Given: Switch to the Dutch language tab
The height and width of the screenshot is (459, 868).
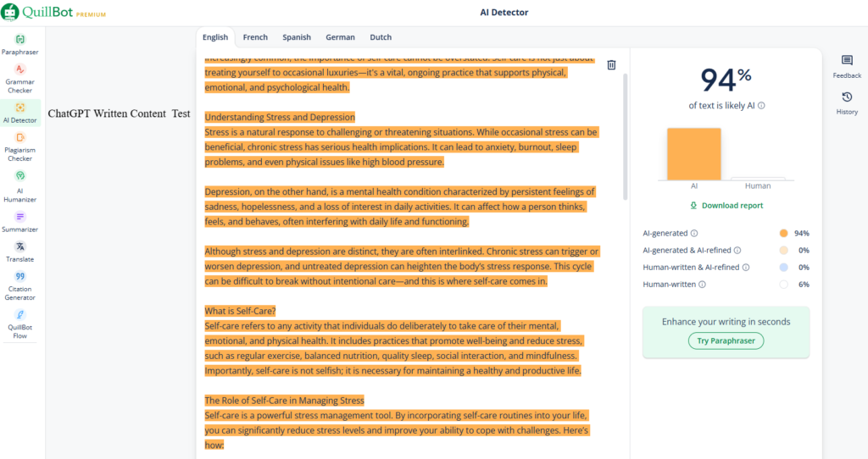Looking at the screenshot, I should coord(381,37).
